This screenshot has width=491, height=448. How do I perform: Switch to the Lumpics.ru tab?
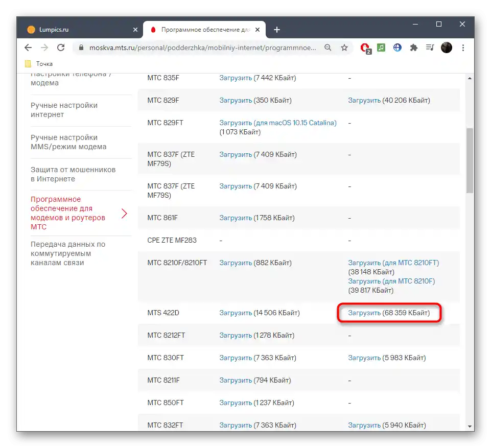coord(80,30)
